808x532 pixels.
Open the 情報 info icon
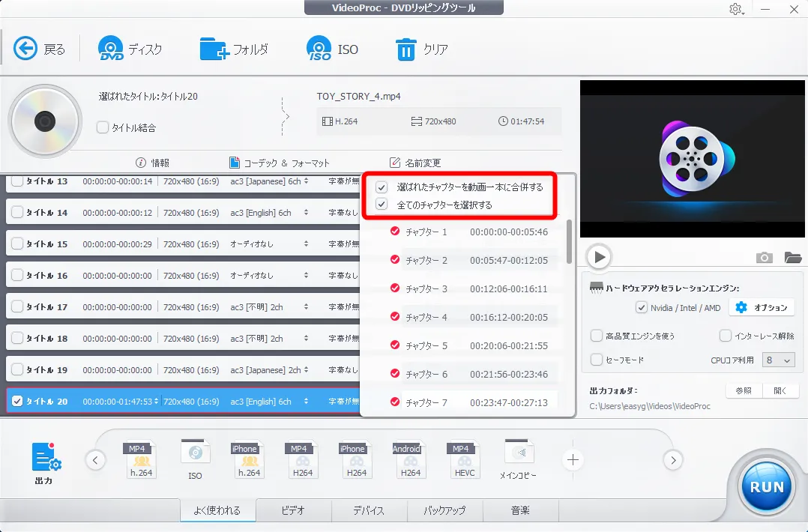tap(141, 163)
